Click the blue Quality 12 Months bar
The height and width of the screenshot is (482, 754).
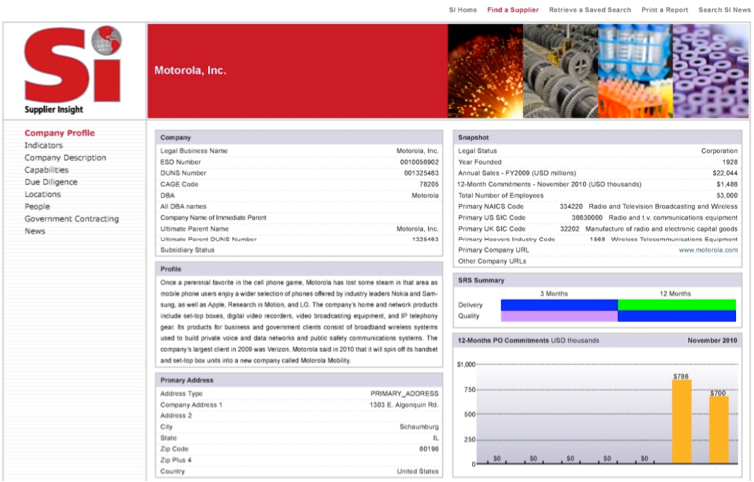point(677,316)
